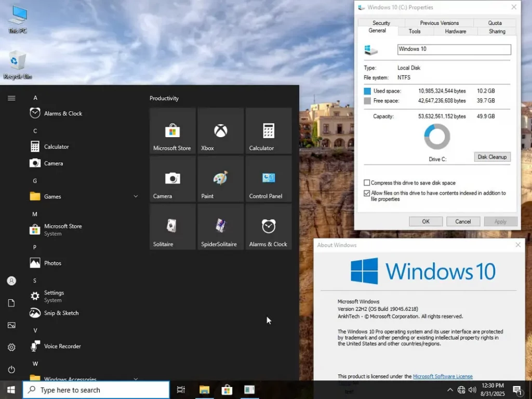Select the General tab
532x399 pixels.
pyautogui.click(x=377, y=31)
